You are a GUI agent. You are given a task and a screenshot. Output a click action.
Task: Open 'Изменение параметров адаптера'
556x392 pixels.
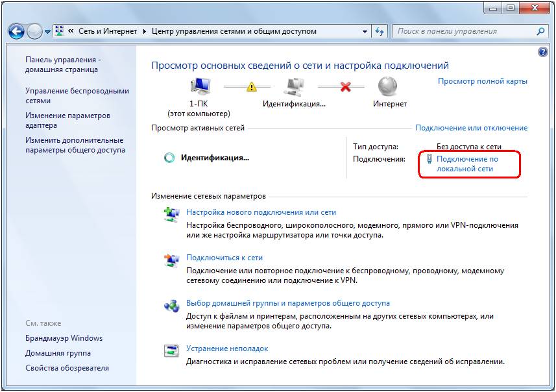[67, 120]
